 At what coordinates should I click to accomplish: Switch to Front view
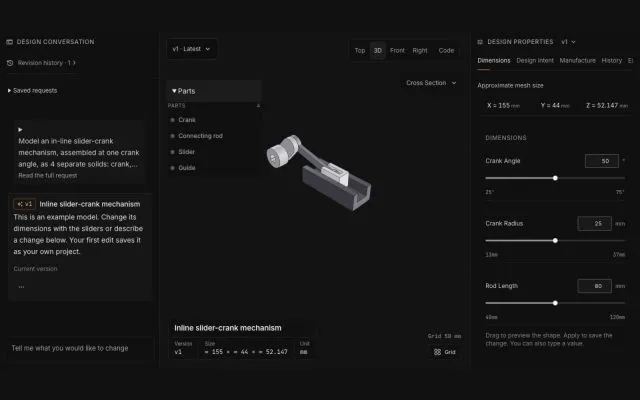(x=397, y=51)
